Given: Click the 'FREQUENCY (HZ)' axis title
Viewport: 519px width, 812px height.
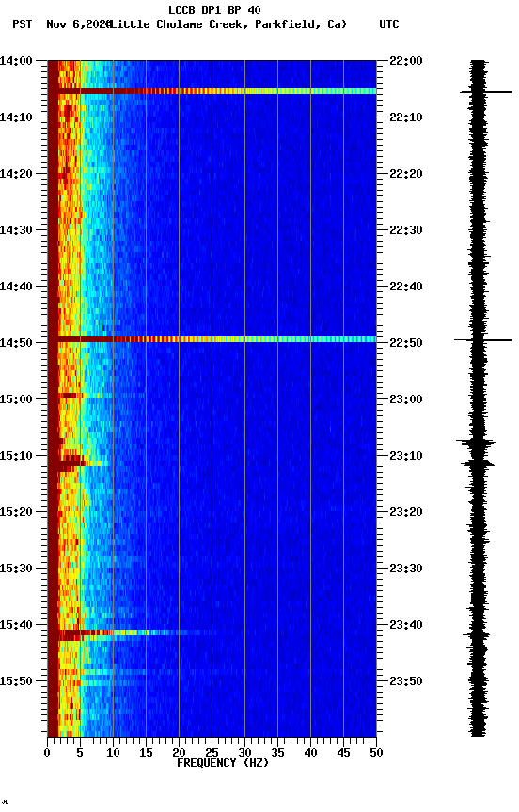Looking at the screenshot, I should point(223,763).
